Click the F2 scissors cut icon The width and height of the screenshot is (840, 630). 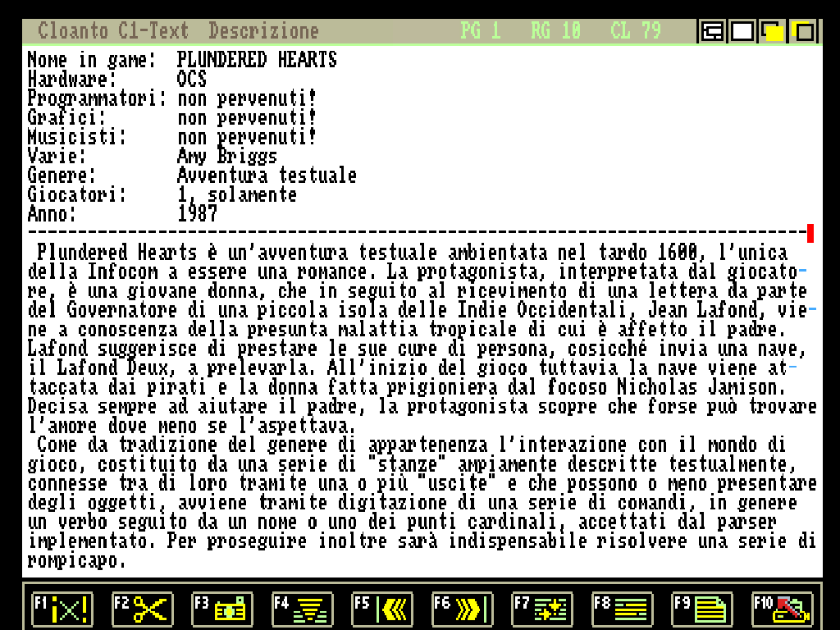click(x=143, y=609)
